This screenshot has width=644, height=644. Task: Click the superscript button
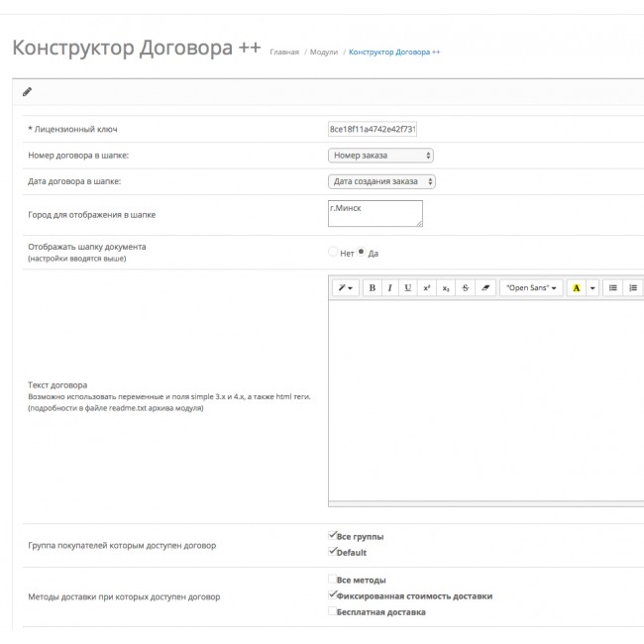tap(427, 287)
